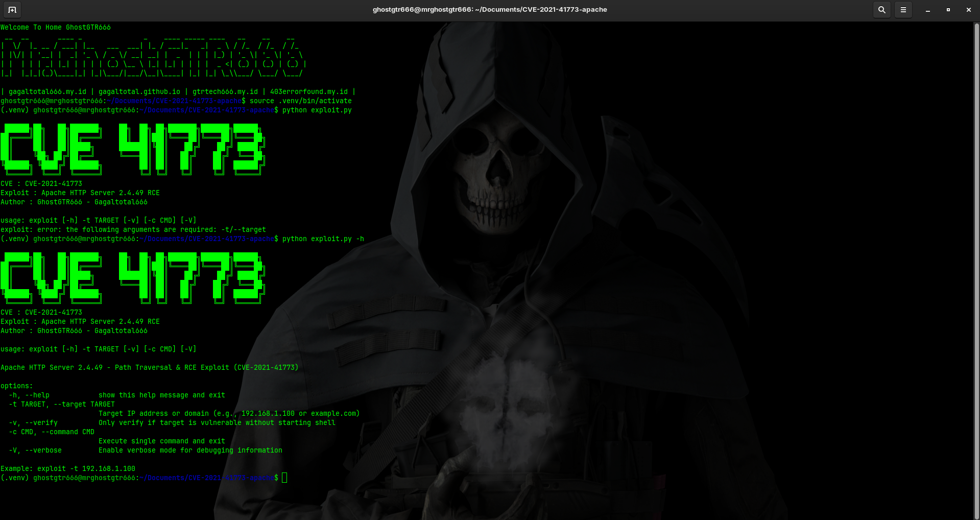Close the terminal window
Image resolution: width=980 pixels, height=520 pixels.
968,10
